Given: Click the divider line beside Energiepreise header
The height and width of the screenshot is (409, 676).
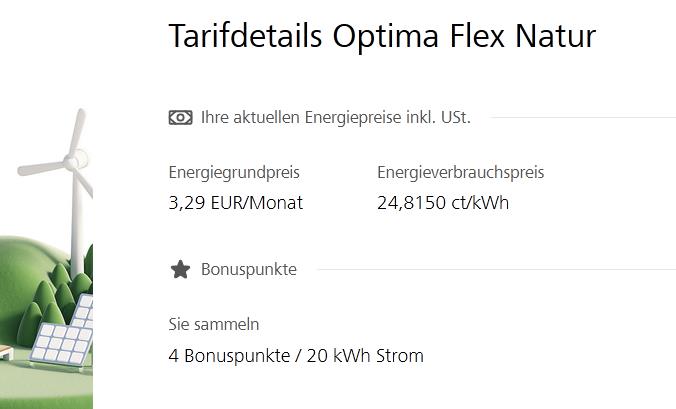Looking at the screenshot, I should coord(583,117).
